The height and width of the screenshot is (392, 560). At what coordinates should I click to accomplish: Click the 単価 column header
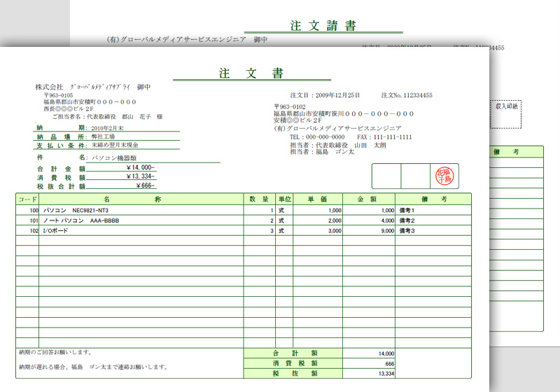click(318, 199)
